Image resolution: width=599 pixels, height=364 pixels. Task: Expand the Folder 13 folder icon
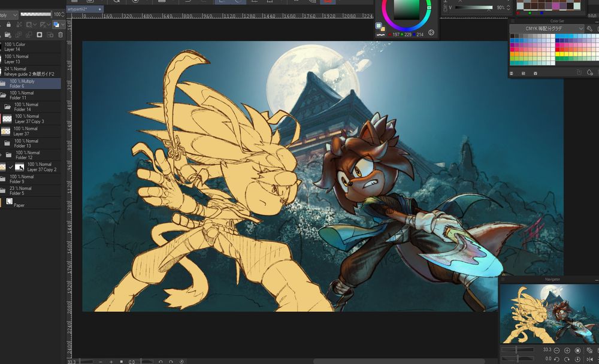click(x=7, y=143)
